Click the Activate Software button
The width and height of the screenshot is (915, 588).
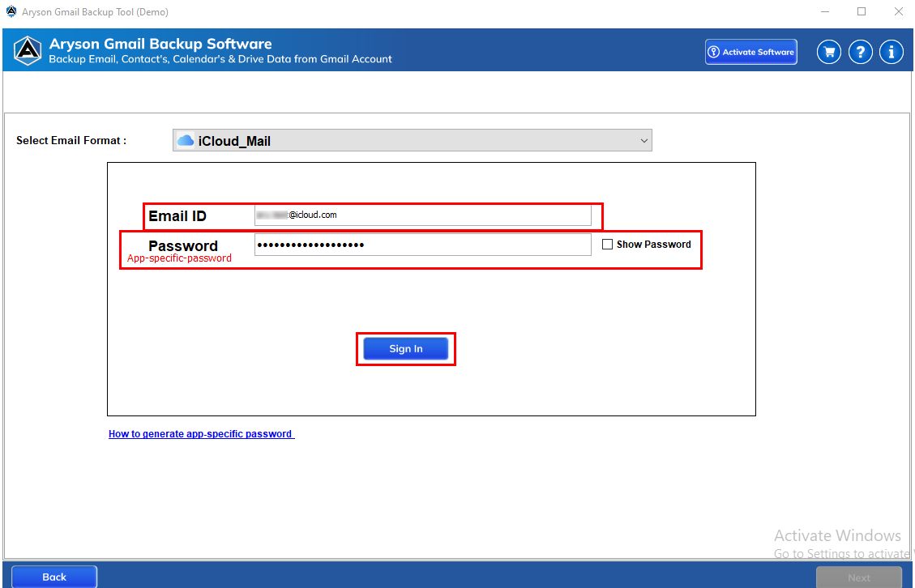751,52
